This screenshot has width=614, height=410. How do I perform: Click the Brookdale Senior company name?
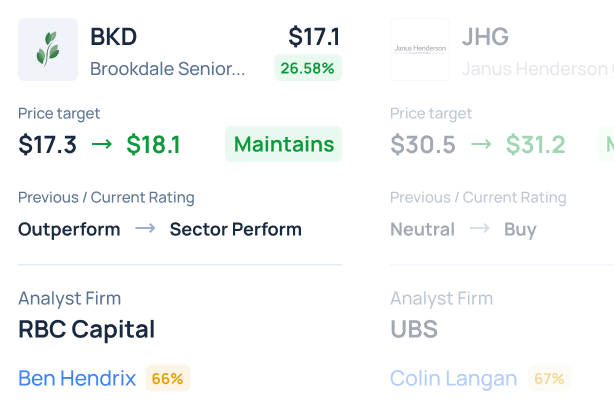[168, 69]
